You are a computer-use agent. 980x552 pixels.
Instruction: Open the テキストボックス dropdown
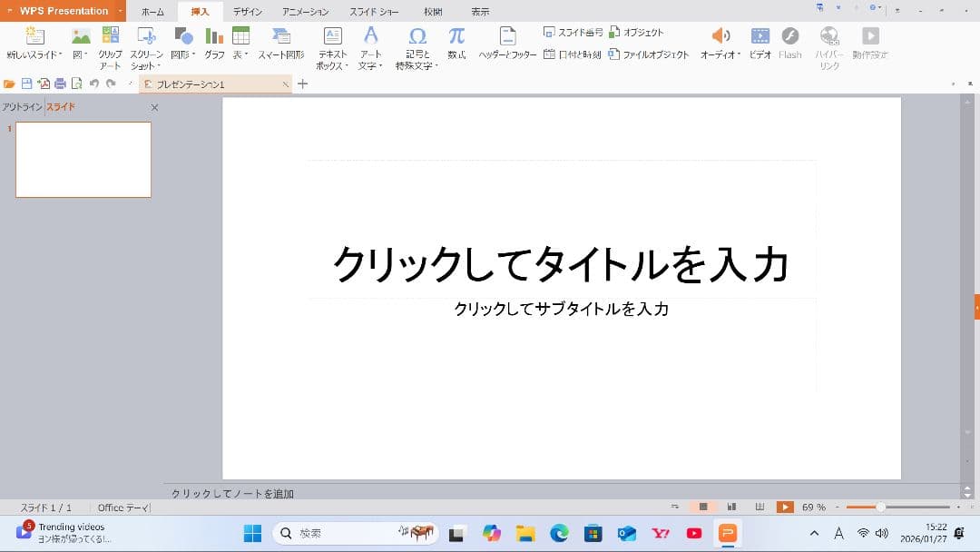[331, 45]
